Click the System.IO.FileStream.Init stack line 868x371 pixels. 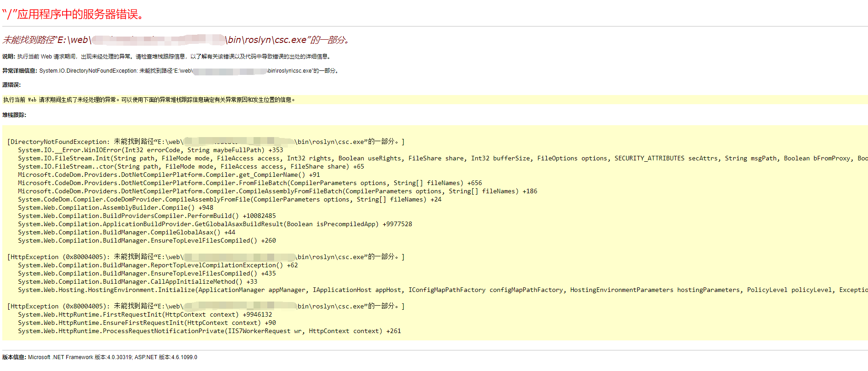pyautogui.click(x=443, y=158)
